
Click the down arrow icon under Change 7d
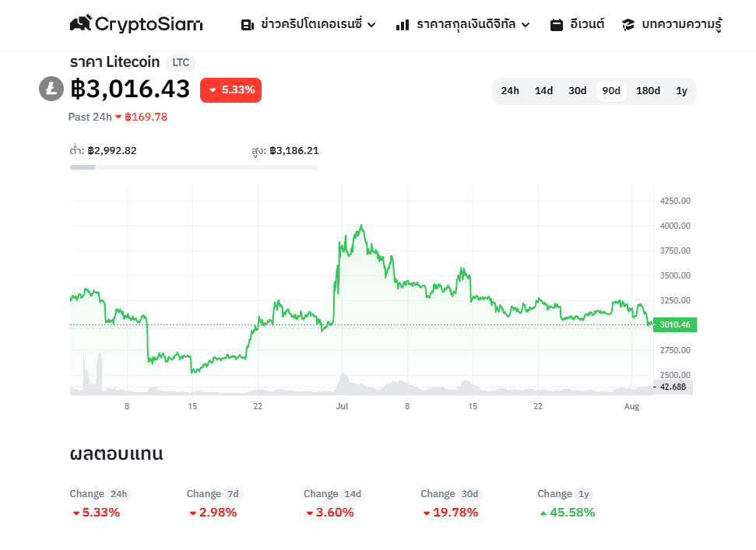pyautogui.click(x=193, y=513)
